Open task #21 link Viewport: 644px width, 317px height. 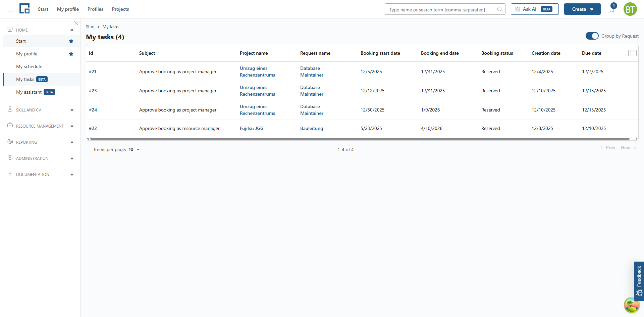coord(93,72)
